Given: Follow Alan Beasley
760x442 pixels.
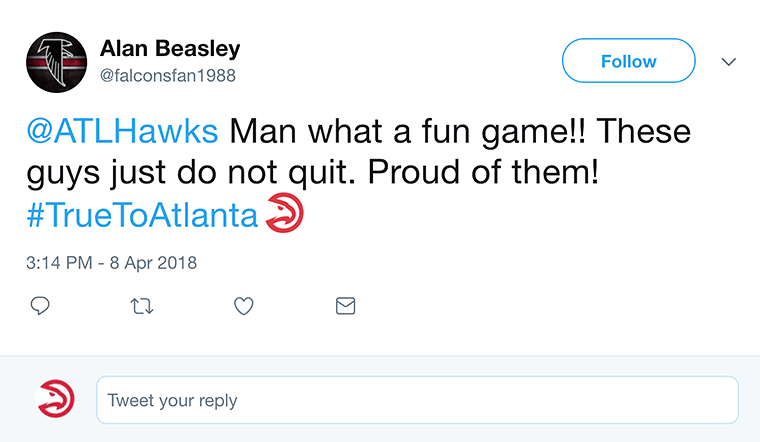Looking at the screenshot, I should point(629,61).
